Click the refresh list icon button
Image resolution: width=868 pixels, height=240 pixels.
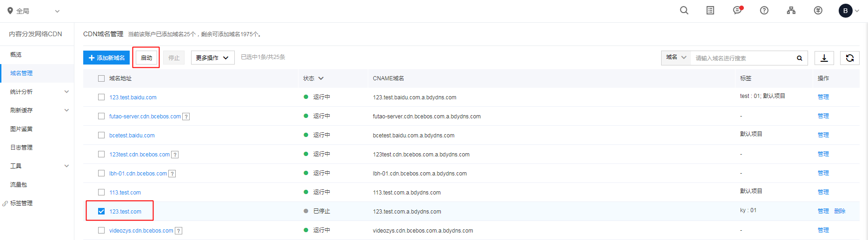coord(850,58)
